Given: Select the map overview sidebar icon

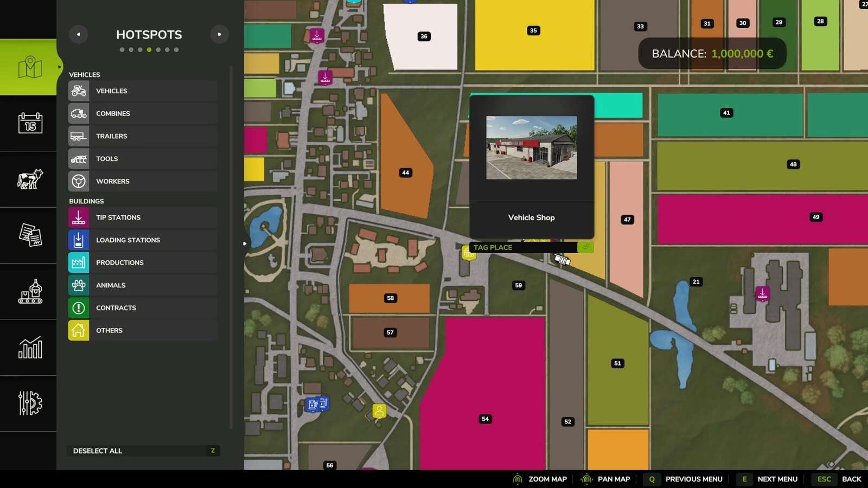Looking at the screenshot, I should [x=30, y=68].
